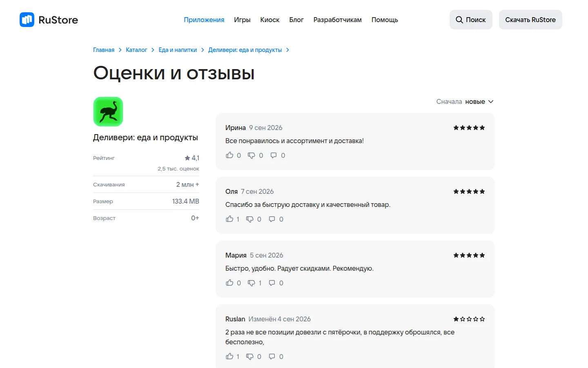
Task: Click the 0+ age value
Action: 195,218
